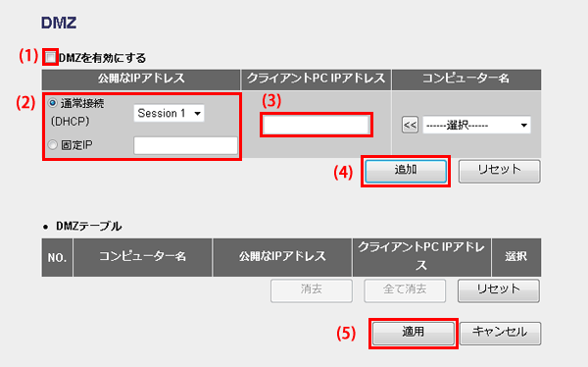Click the リセット button beside 追加

(499, 171)
